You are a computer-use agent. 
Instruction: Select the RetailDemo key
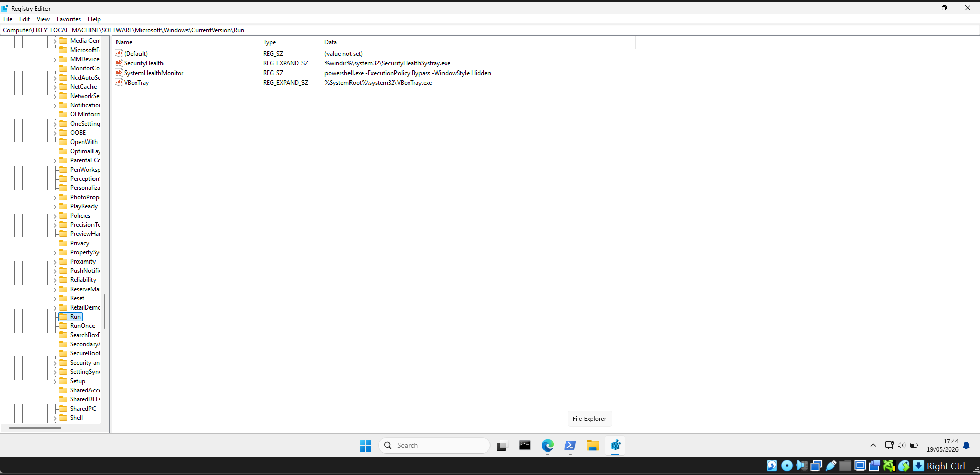point(85,307)
